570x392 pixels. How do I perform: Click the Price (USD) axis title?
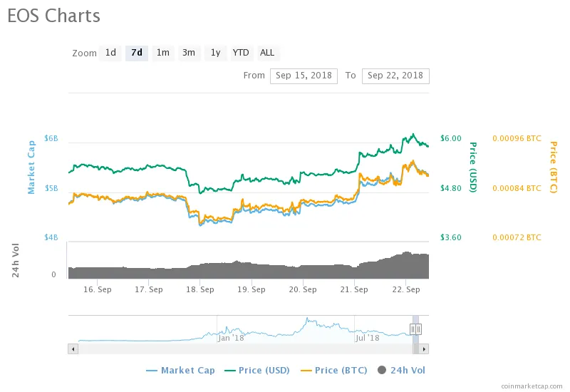[x=473, y=167]
